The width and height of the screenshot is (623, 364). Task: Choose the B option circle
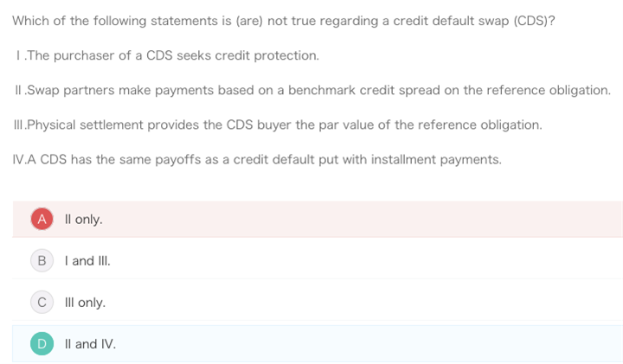42,261
